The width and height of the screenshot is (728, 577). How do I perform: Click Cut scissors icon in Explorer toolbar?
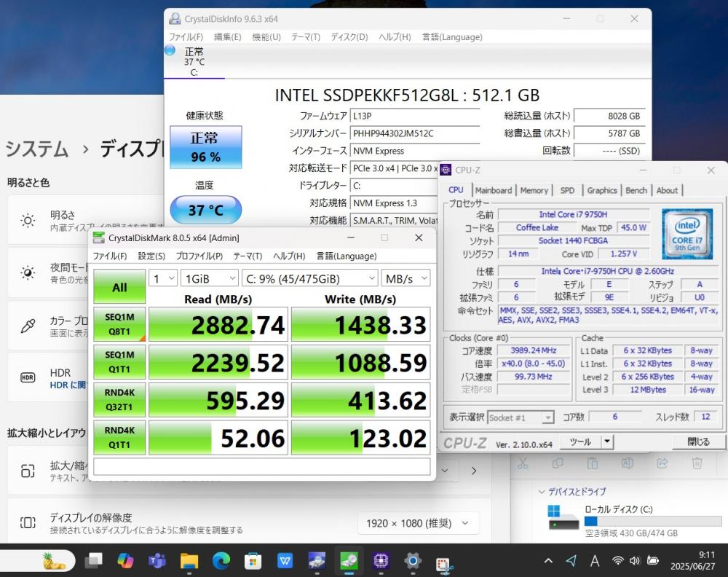[523, 463]
